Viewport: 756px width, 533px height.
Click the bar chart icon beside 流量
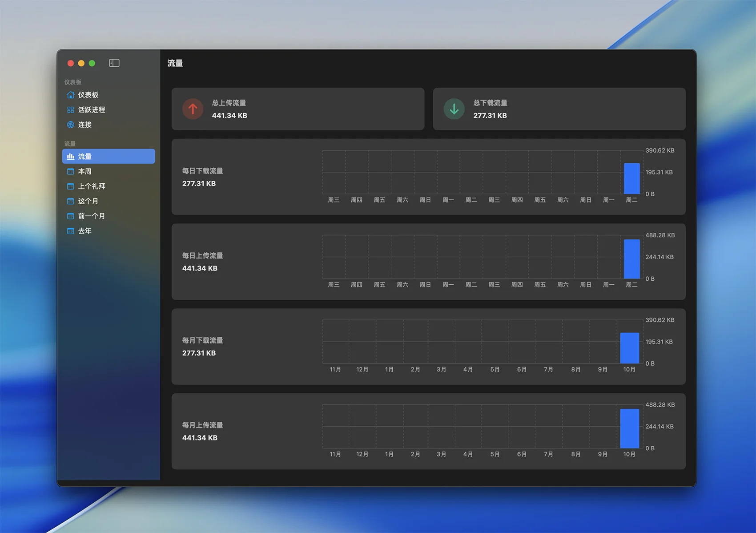pyautogui.click(x=70, y=157)
